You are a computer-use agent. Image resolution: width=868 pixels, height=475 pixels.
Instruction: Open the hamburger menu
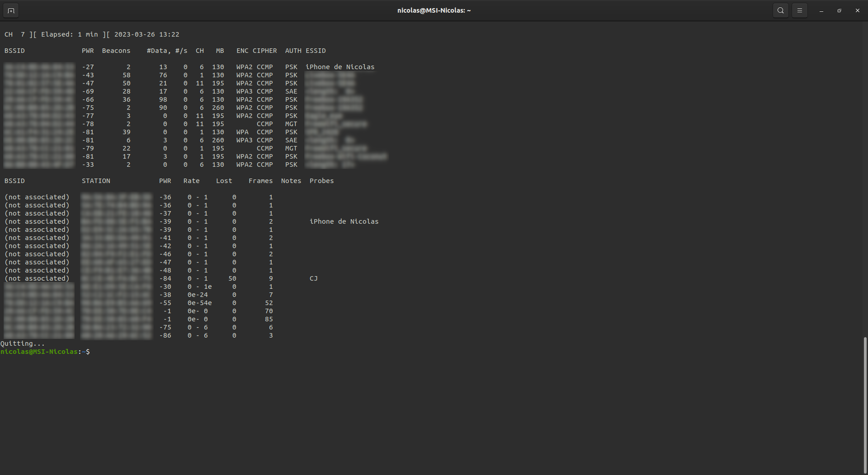(799, 10)
